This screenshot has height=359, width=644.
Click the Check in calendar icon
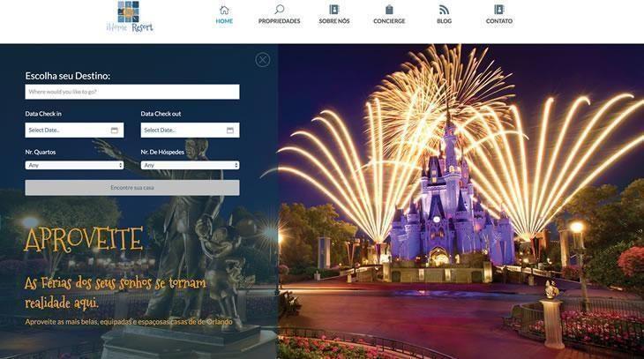115,131
